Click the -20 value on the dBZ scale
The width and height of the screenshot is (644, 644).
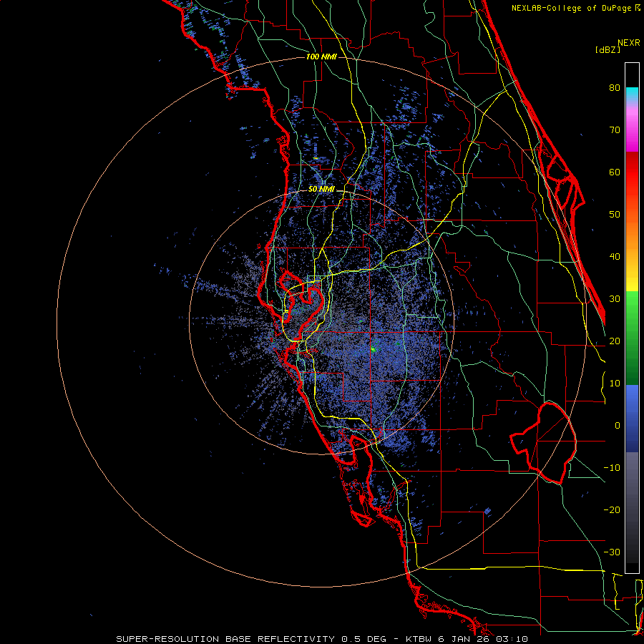[x=612, y=509]
